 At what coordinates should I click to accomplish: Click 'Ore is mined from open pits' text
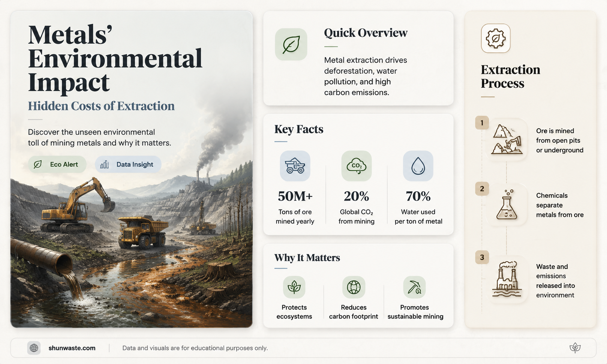(x=560, y=141)
